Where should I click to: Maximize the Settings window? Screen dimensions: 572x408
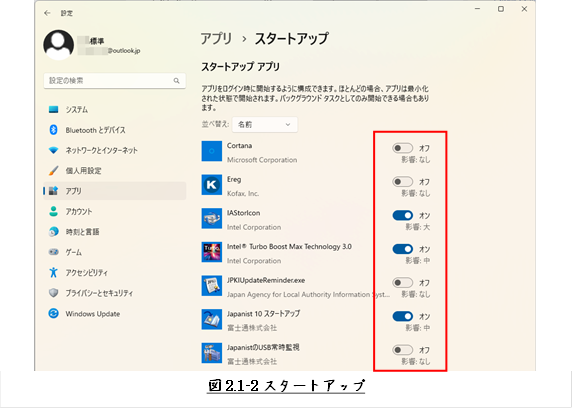pyautogui.click(x=501, y=9)
